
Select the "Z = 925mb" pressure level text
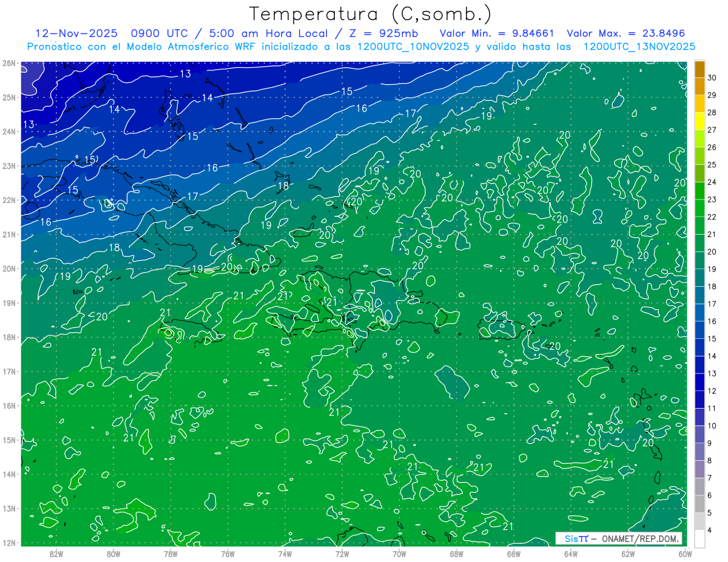[x=384, y=33]
